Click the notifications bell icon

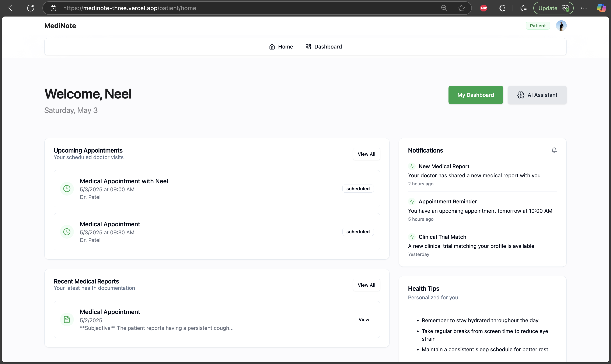click(x=554, y=150)
